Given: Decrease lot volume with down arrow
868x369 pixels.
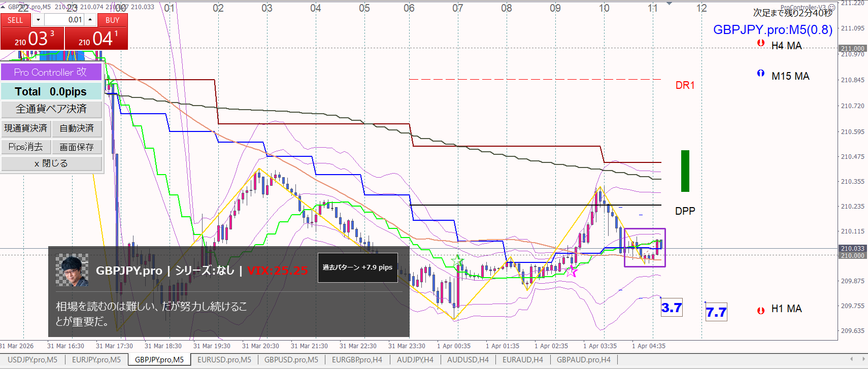Looking at the screenshot, I should pyautogui.click(x=38, y=20).
